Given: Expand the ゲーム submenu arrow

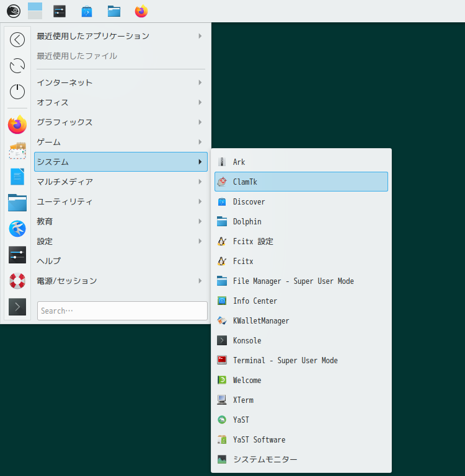Looking at the screenshot, I should (x=200, y=142).
